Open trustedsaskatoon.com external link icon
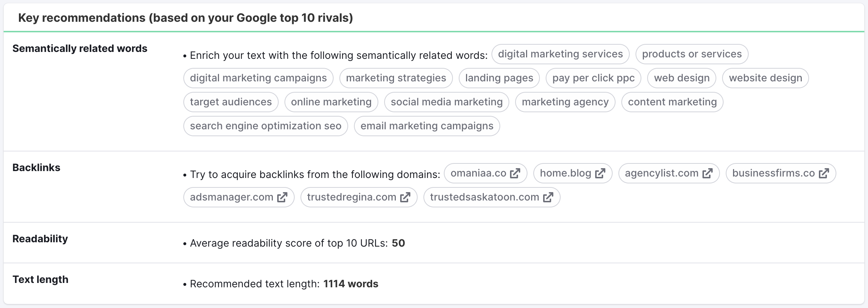This screenshot has height=308, width=868. 548,197
